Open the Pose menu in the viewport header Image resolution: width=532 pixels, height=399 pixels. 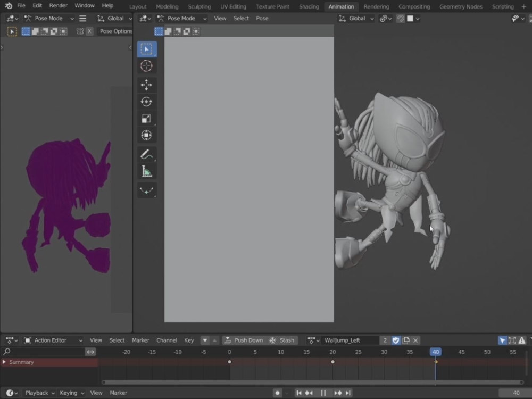[262, 18]
